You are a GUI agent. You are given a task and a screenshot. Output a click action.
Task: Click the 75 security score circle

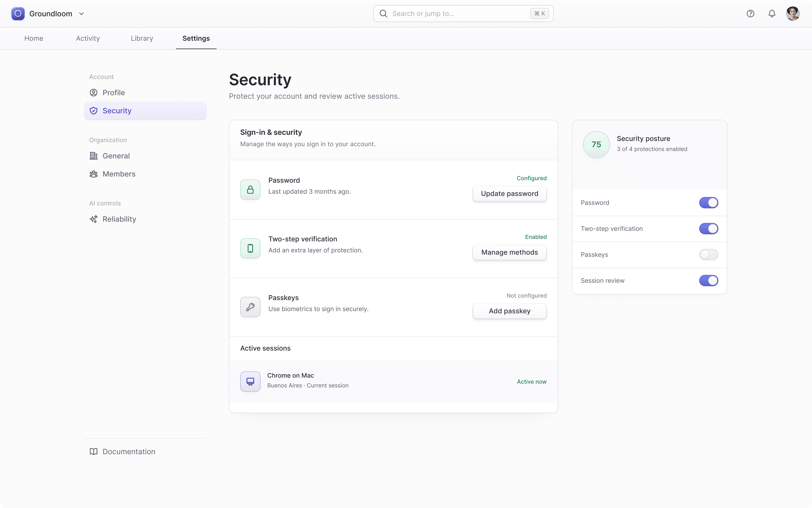[x=596, y=145]
